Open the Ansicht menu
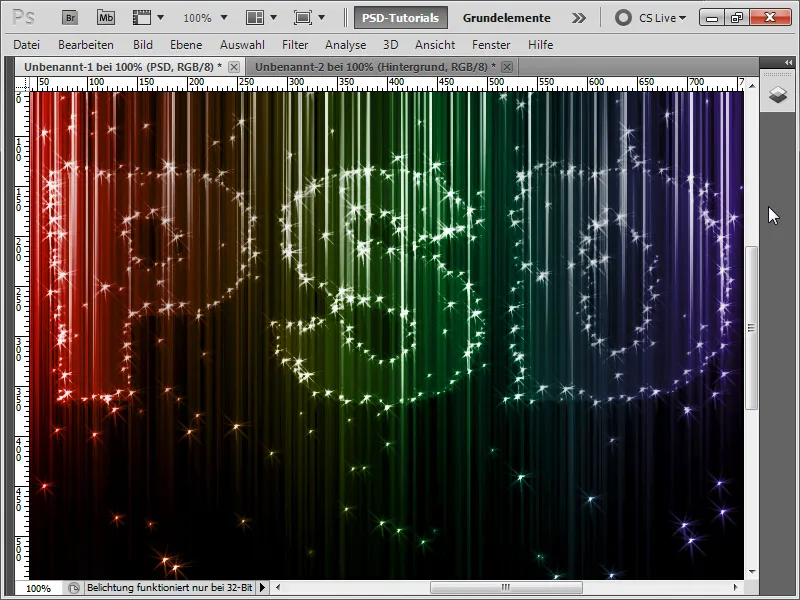The width and height of the screenshot is (800, 600). point(435,45)
